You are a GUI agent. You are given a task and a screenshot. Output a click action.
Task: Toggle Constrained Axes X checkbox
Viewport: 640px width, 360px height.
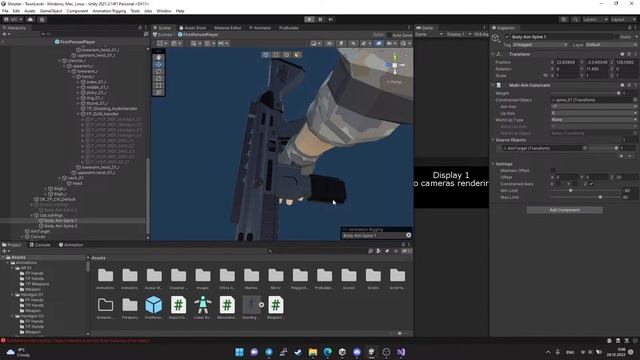click(558, 184)
